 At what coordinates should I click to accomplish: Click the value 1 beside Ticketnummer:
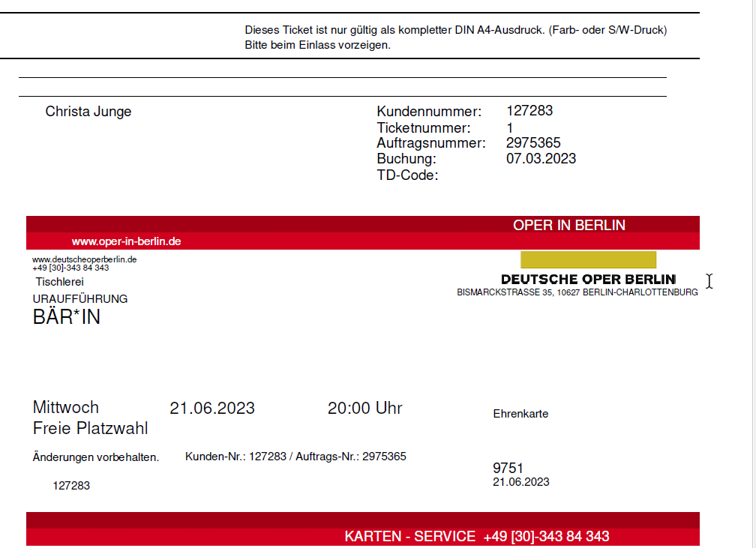(x=510, y=127)
